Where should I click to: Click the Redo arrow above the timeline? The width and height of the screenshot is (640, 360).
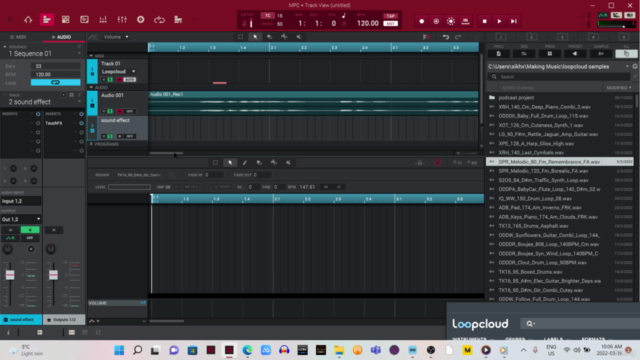pos(458,37)
